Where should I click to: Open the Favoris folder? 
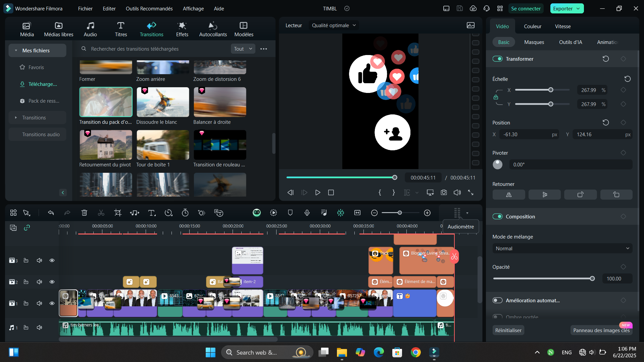point(36,67)
